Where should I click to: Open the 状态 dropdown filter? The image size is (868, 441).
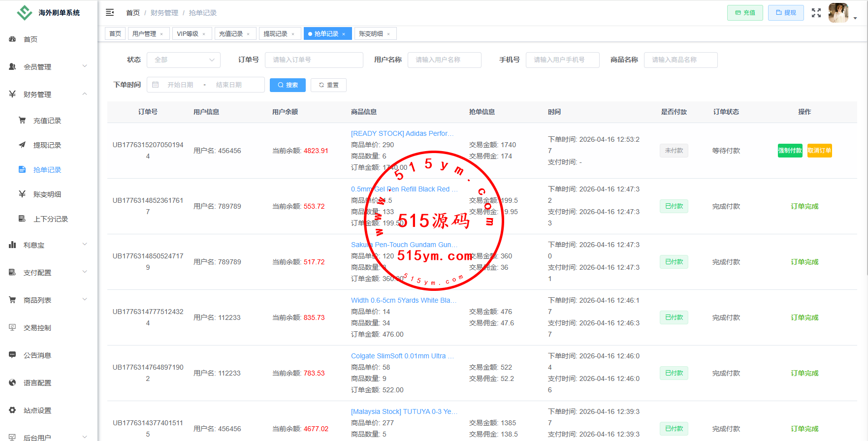tap(184, 60)
